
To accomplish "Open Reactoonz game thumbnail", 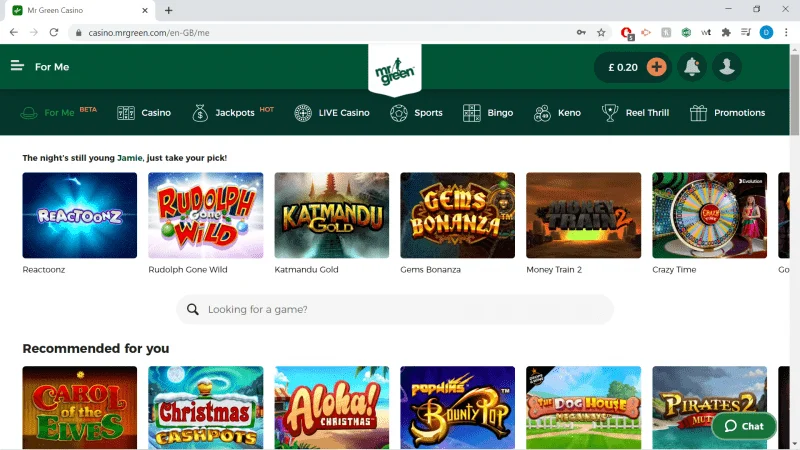I will (80, 215).
